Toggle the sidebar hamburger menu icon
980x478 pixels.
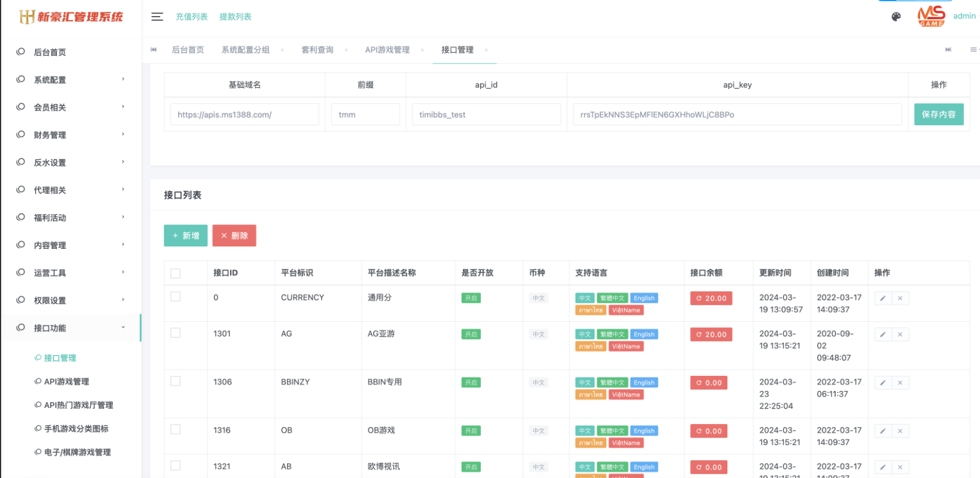pyautogui.click(x=157, y=17)
